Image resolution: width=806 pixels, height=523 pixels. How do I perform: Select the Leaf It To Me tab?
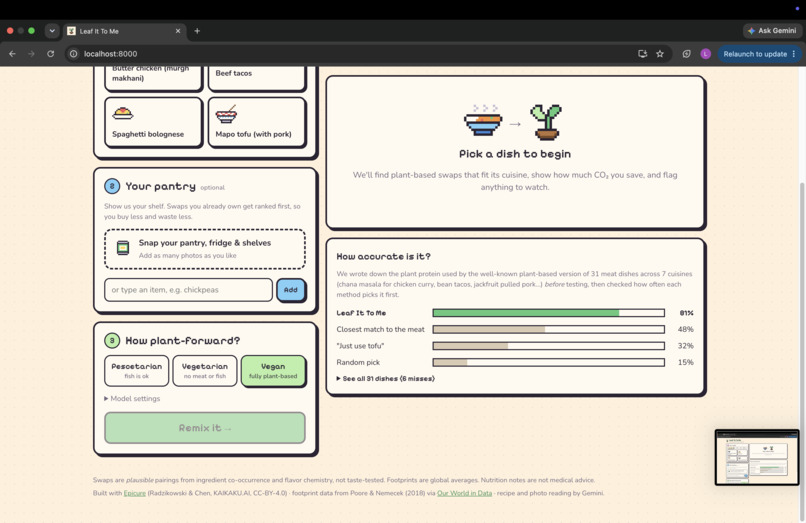pyautogui.click(x=125, y=31)
